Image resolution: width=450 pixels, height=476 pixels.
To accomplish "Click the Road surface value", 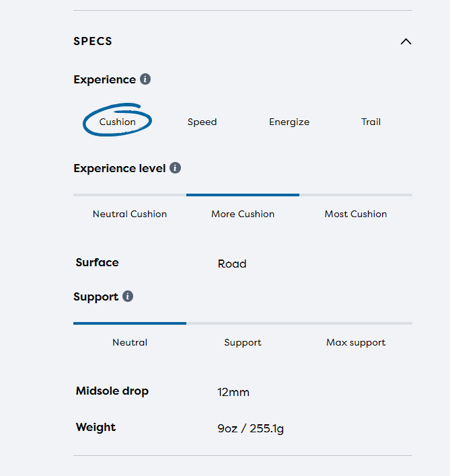I will pyautogui.click(x=232, y=264).
